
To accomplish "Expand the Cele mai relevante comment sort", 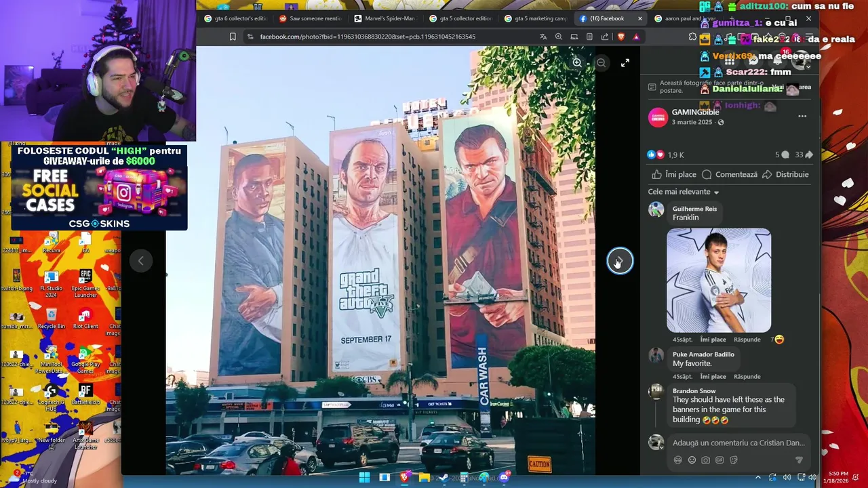I will (683, 192).
